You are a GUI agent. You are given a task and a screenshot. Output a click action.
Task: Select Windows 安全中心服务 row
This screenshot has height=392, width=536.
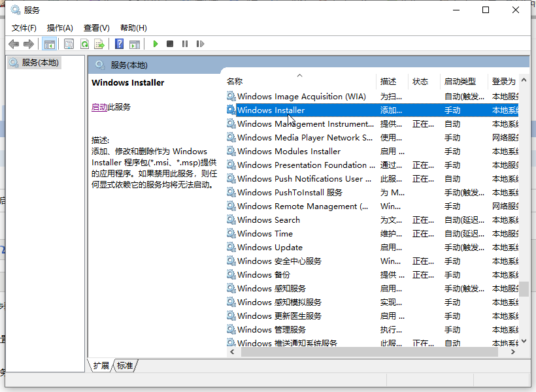tap(373, 261)
